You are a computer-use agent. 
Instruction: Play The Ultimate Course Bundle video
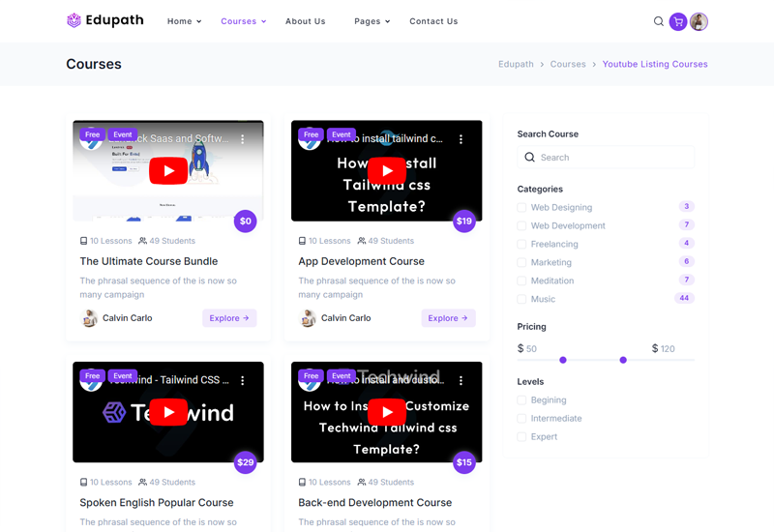(x=168, y=171)
